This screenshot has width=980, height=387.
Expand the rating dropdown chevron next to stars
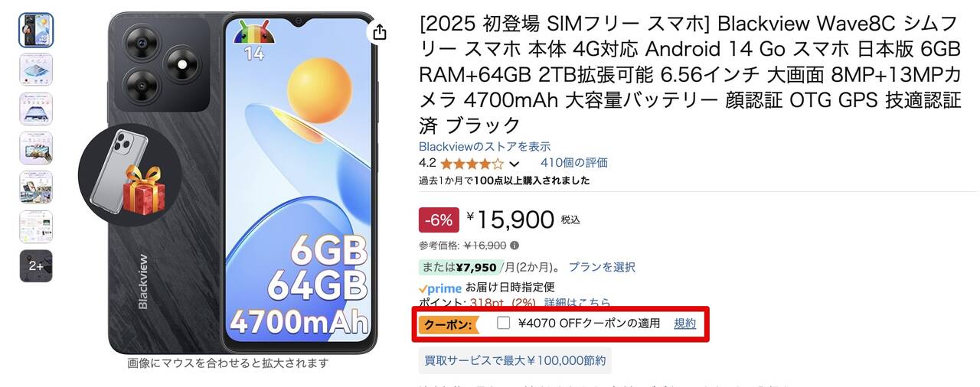[x=514, y=163]
